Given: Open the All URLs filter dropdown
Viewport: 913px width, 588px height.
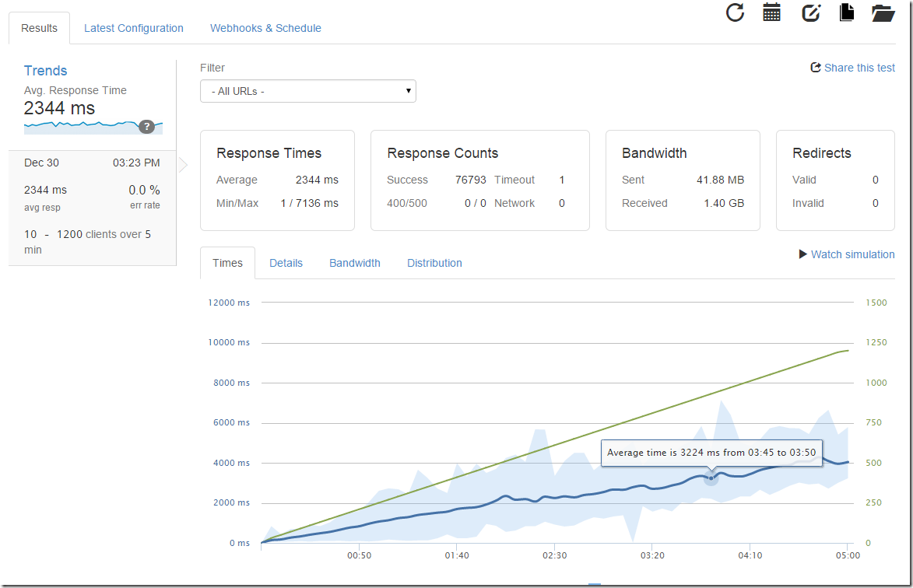Looking at the screenshot, I should pyautogui.click(x=308, y=91).
